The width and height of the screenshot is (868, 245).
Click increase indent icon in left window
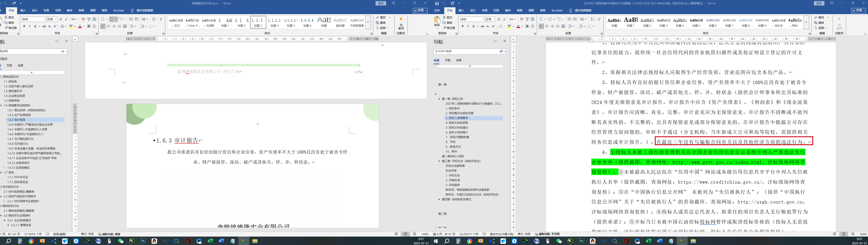[x=137, y=19]
